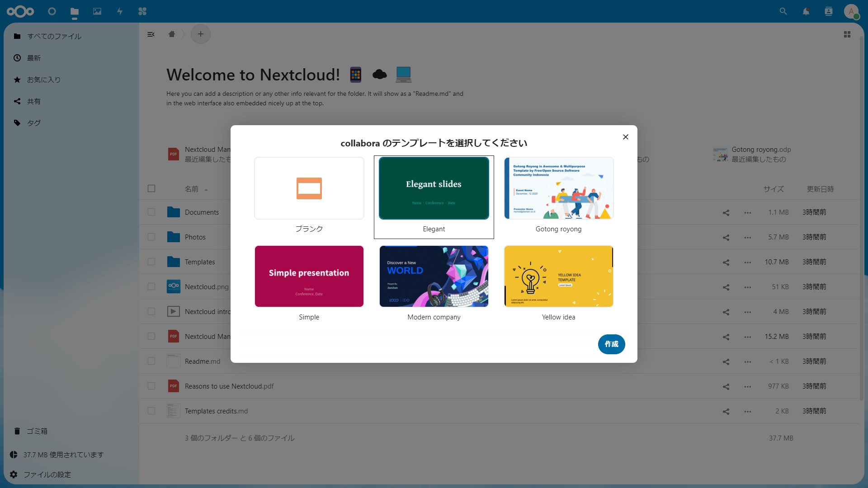Toggle the navigation sidebar collapse icon
The image size is (868, 488).
click(151, 34)
